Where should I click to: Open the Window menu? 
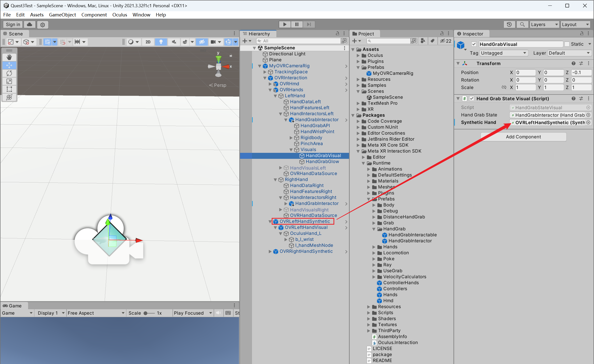(x=141, y=15)
